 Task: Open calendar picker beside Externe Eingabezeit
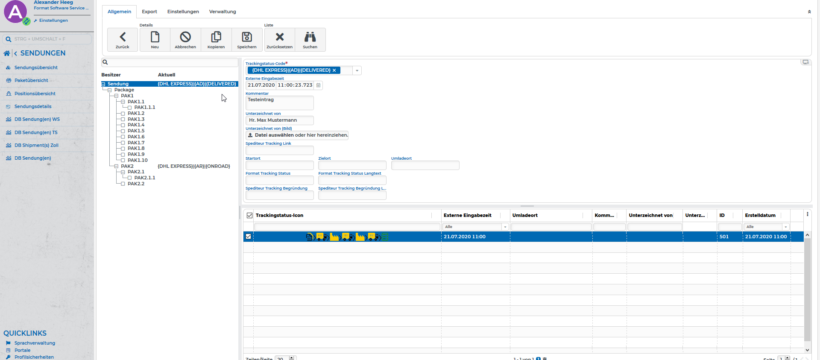pos(318,85)
